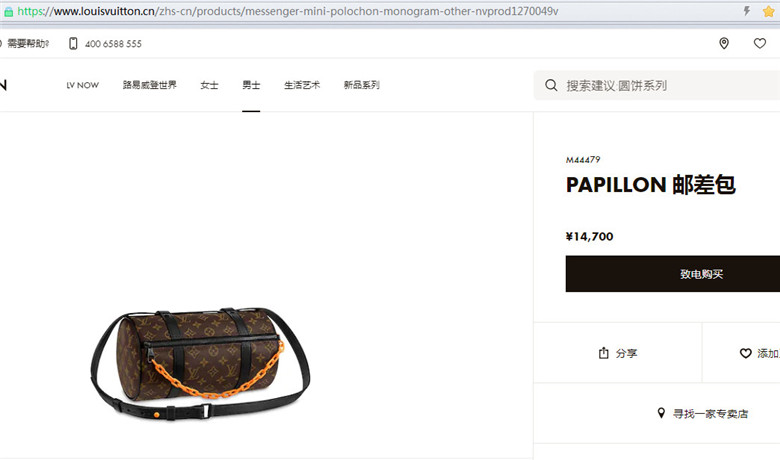Click the lightning bolt icon in address bar
780x460 pixels.
747,11
